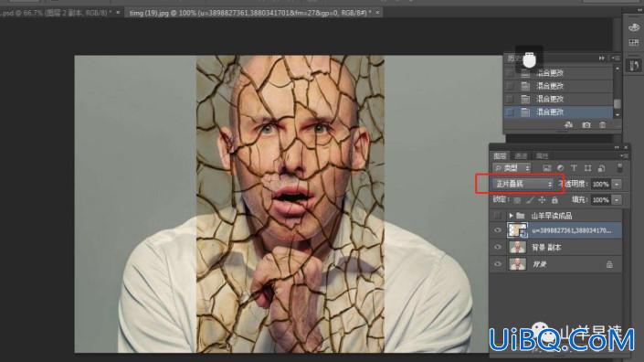Filter layers by smart object icon

[601, 167]
